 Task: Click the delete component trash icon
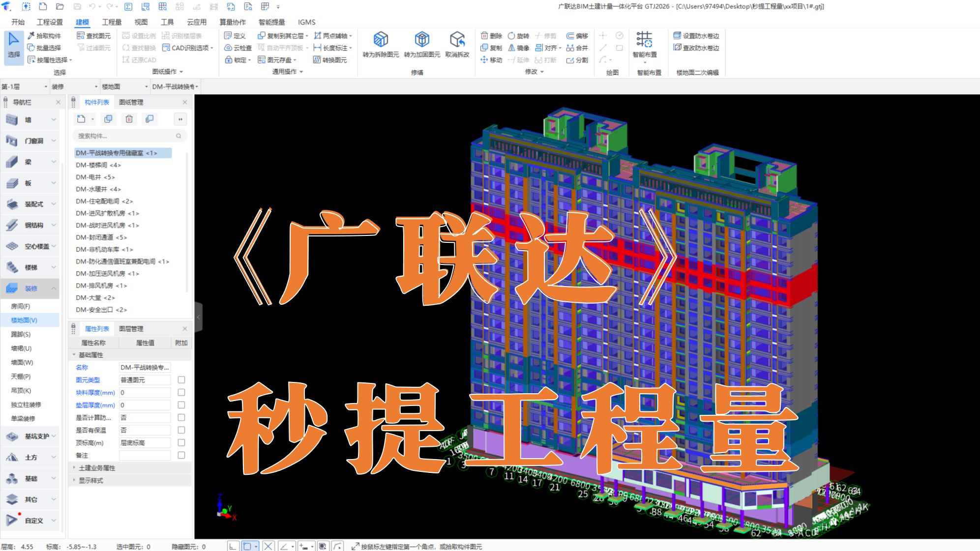[x=129, y=119]
